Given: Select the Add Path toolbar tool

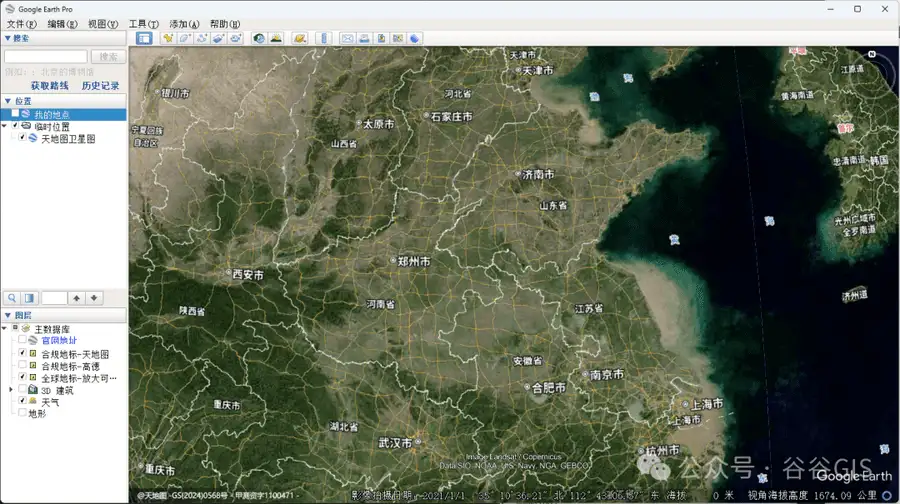Looking at the screenshot, I should click(201, 38).
